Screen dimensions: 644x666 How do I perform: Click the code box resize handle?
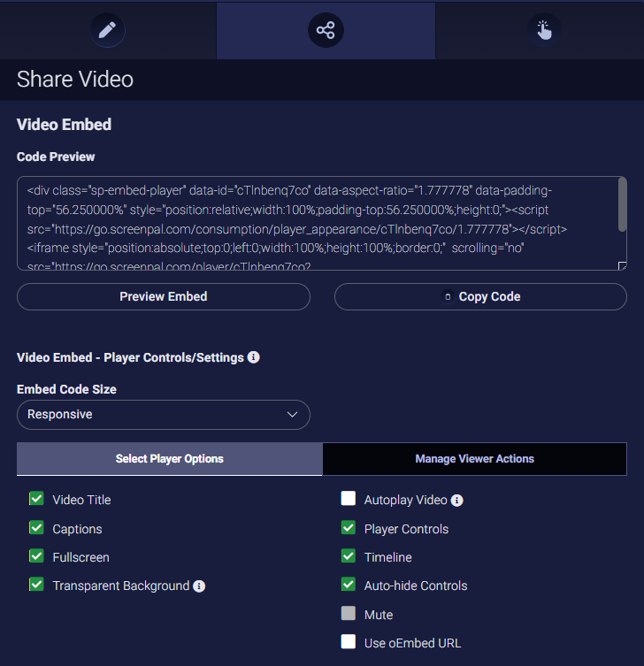623,266
